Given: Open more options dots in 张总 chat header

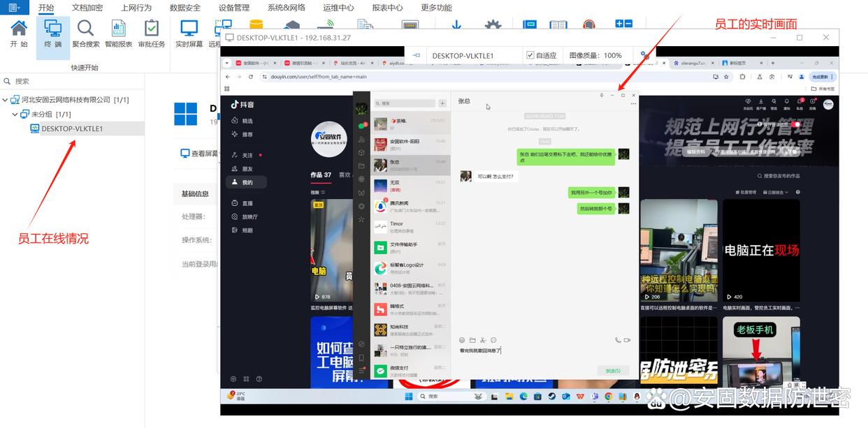Looking at the screenshot, I should pyautogui.click(x=633, y=104).
